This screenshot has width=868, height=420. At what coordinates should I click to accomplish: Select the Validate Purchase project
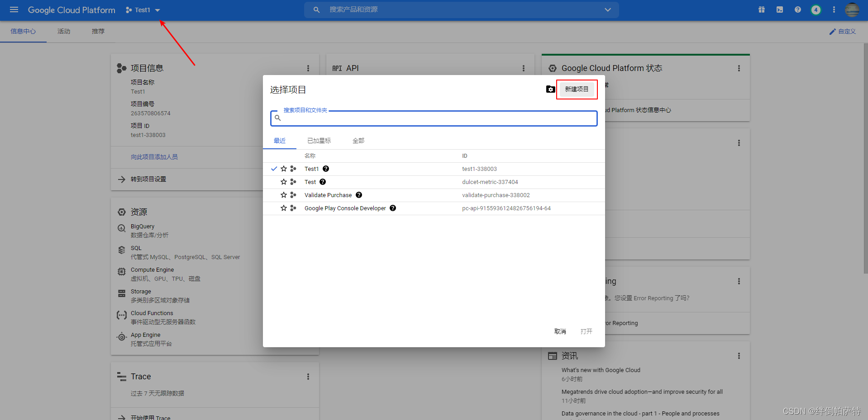click(328, 195)
